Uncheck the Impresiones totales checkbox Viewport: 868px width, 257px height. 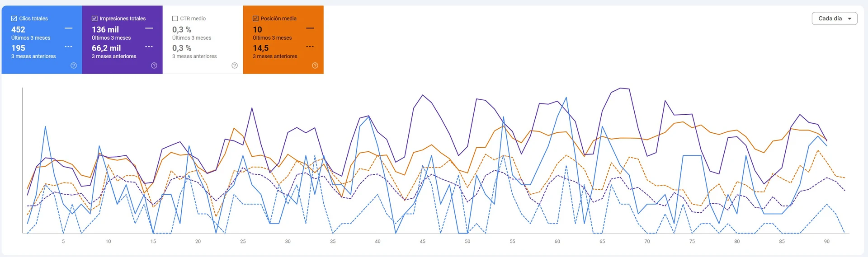[x=94, y=19]
